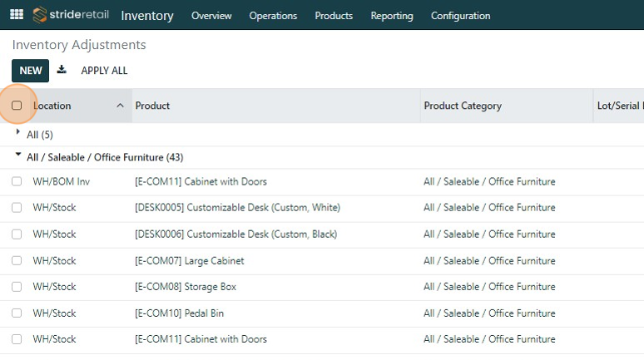Open the apps grid menu icon
644x360 pixels.
click(x=17, y=15)
